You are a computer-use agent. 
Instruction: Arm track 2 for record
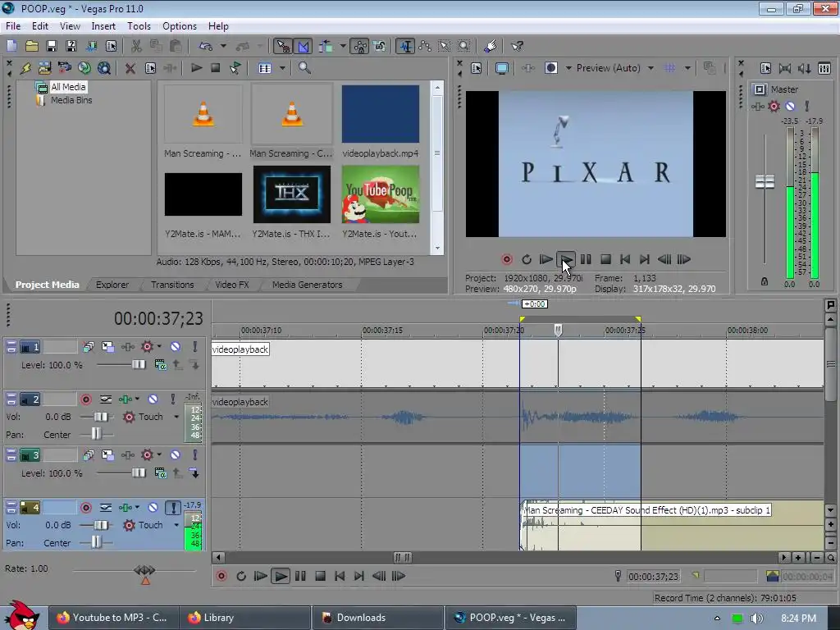[85, 399]
